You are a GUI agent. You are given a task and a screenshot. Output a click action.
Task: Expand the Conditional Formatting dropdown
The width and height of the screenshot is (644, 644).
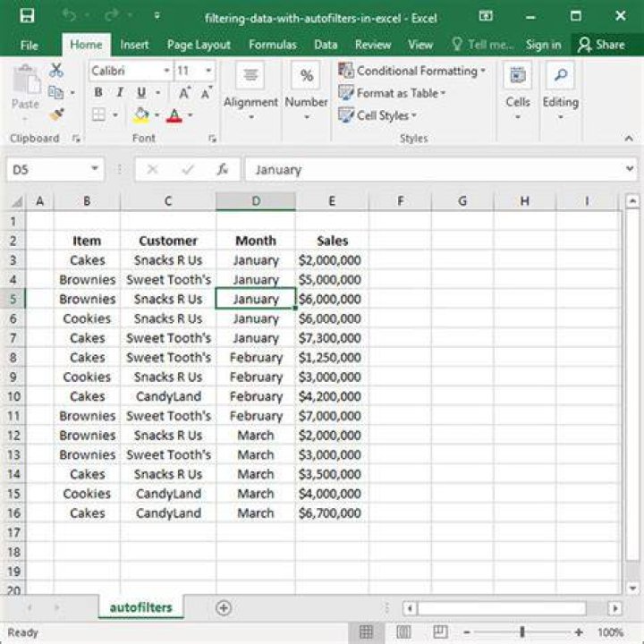coord(412,71)
